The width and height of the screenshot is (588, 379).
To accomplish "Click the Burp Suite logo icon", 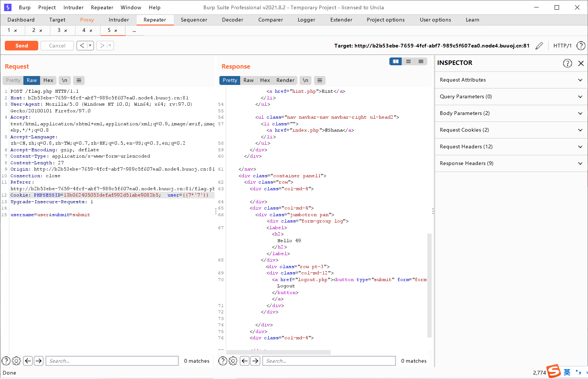I will coord(8,7).
